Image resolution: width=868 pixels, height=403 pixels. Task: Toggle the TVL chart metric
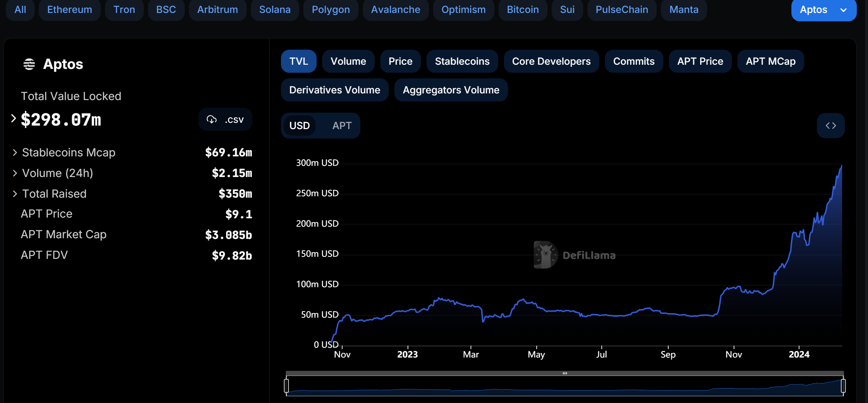point(298,61)
